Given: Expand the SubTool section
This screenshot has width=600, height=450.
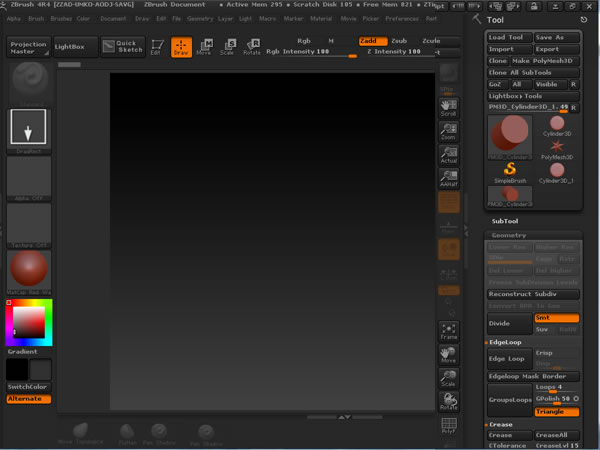Looking at the screenshot, I should (x=505, y=221).
